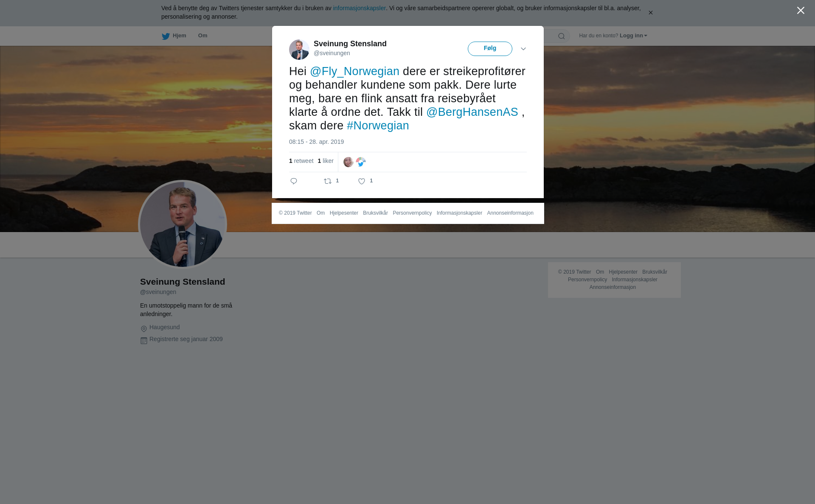Screen dimensions: 815x504
Task: Open the @Fly_Norwegian mention link
Action: [x=354, y=71]
